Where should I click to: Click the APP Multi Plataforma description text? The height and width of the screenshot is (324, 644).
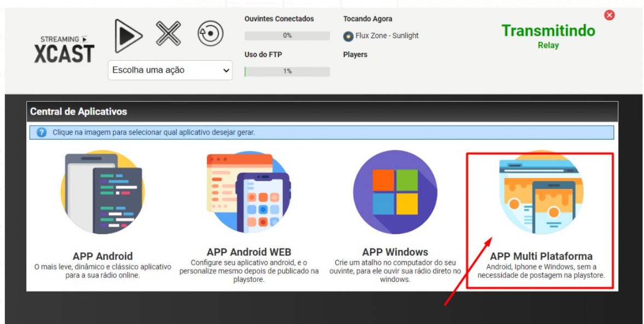541,271
